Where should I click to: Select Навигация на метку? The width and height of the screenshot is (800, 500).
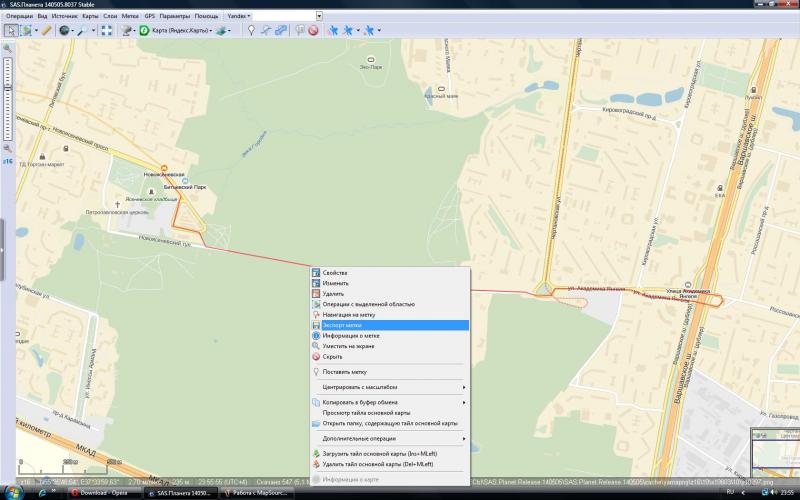(x=390, y=315)
